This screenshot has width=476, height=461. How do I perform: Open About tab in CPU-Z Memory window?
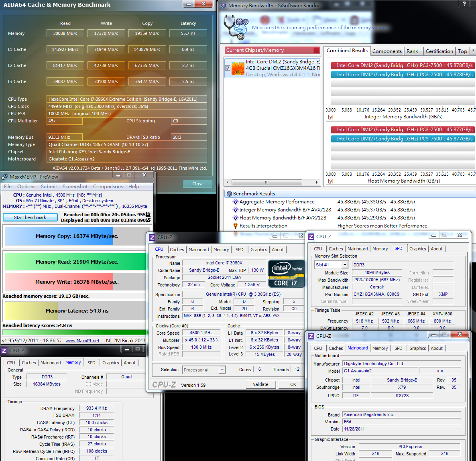(x=130, y=363)
